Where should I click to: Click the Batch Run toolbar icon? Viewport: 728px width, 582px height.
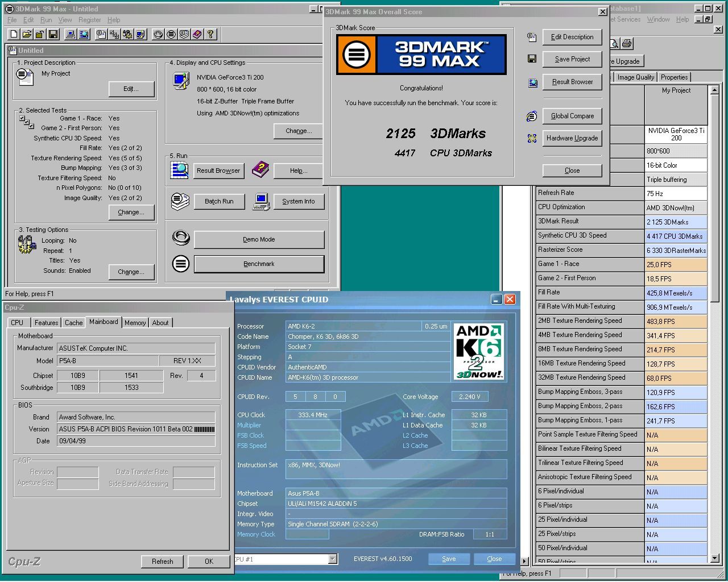pyautogui.click(x=184, y=34)
